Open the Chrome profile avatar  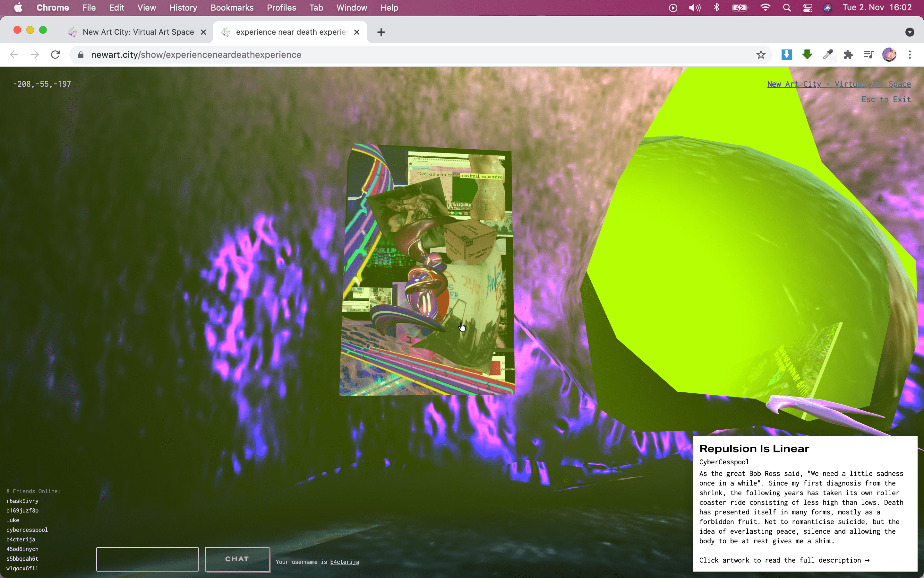(x=889, y=55)
